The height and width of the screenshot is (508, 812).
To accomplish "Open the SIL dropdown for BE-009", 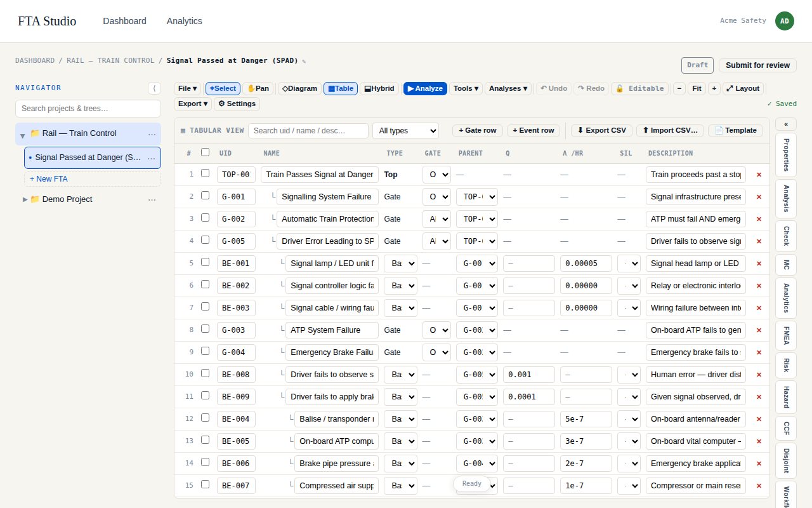I will click(x=629, y=397).
